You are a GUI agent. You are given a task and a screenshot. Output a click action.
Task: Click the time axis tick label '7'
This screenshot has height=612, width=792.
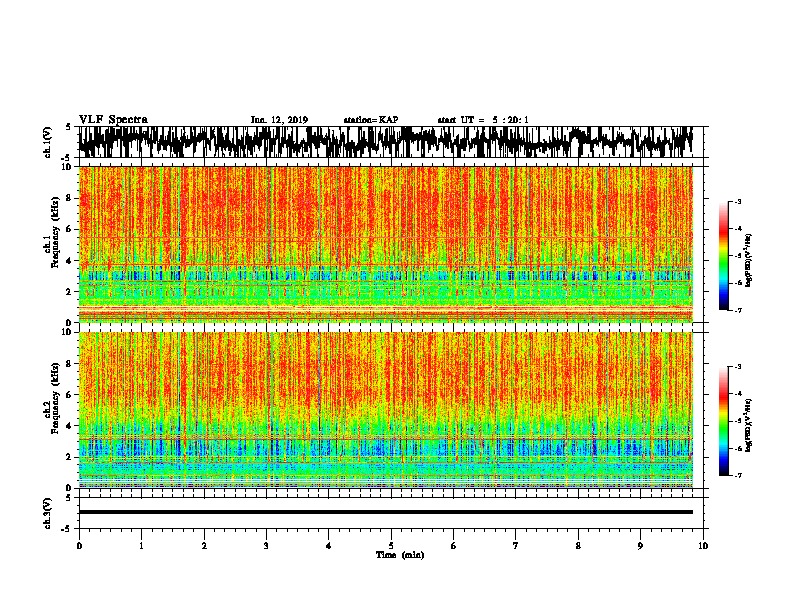(x=516, y=546)
